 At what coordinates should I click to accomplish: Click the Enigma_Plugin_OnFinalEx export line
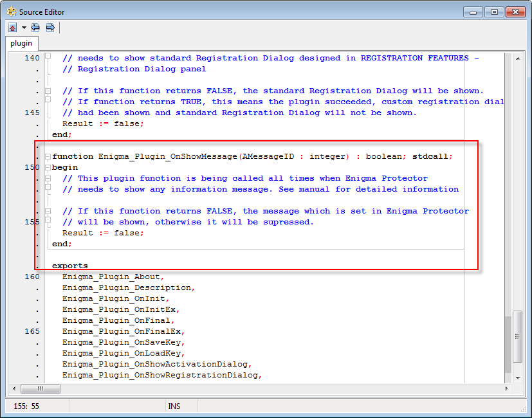[124, 331]
